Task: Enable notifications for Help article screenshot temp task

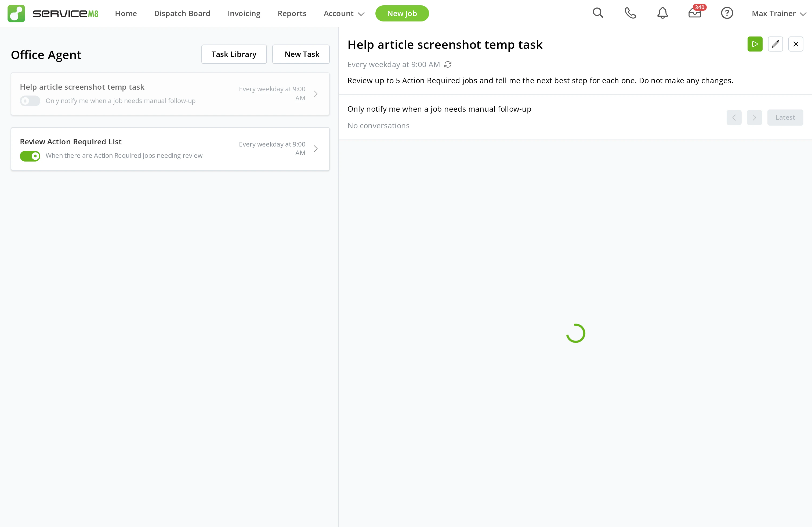Action: click(x=30, y=101)
